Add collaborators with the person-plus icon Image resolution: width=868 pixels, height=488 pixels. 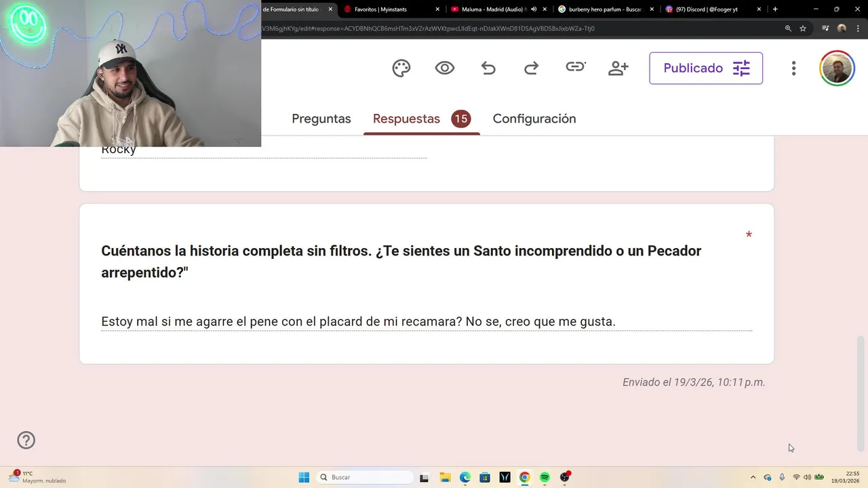[618, 68]
